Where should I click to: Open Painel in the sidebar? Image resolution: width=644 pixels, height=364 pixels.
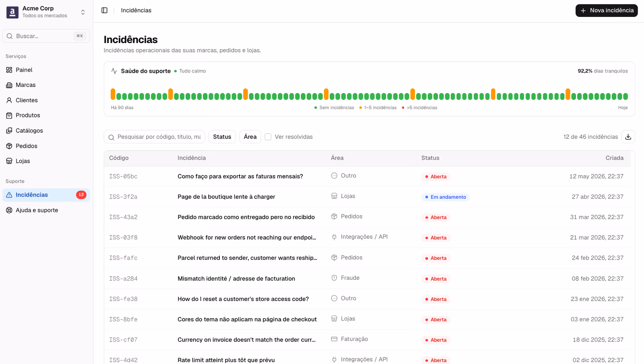46,70
